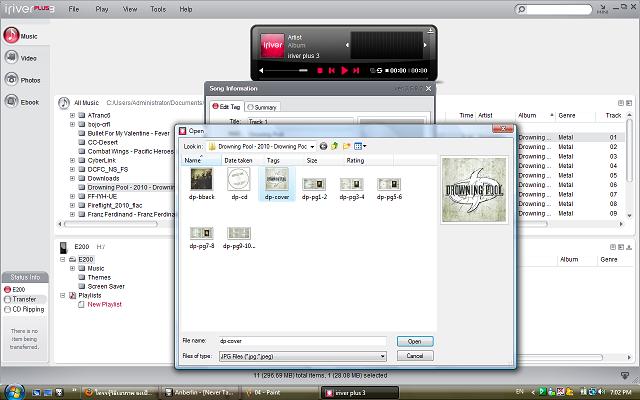The height and width of the screenshot is (400, 640).
Task: Open the Tools menu
Action: 158,8
